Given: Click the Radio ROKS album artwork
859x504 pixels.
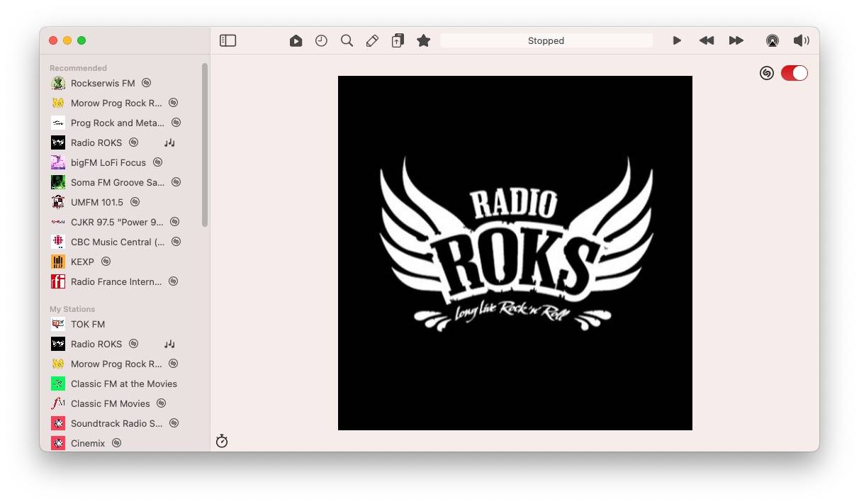Looking at the screenshot, I should pyautogui.click(x=515, y=253).
